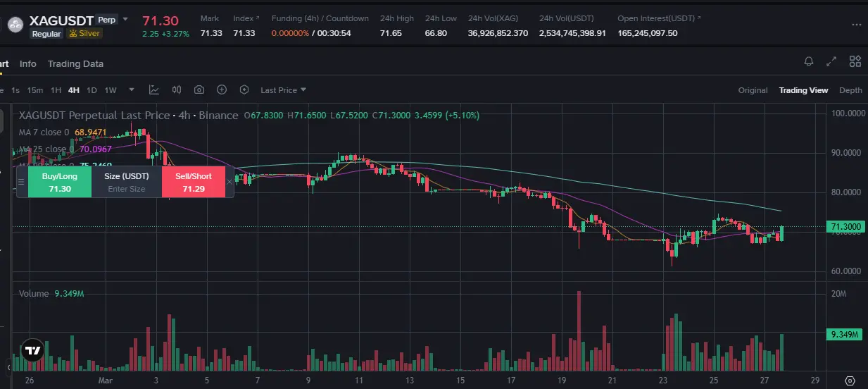
Task: Click the MA 25 close indicator label
Action: click(46, 149)
